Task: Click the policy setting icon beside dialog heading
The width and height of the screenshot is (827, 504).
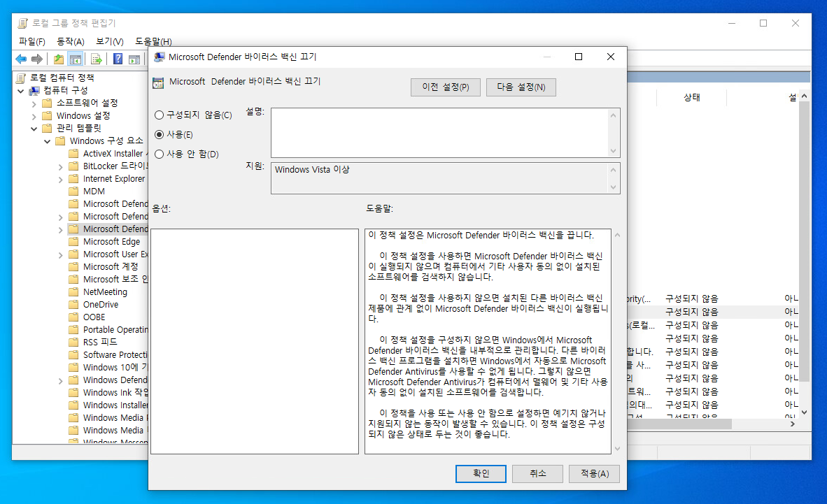Action: pos(158,82)
